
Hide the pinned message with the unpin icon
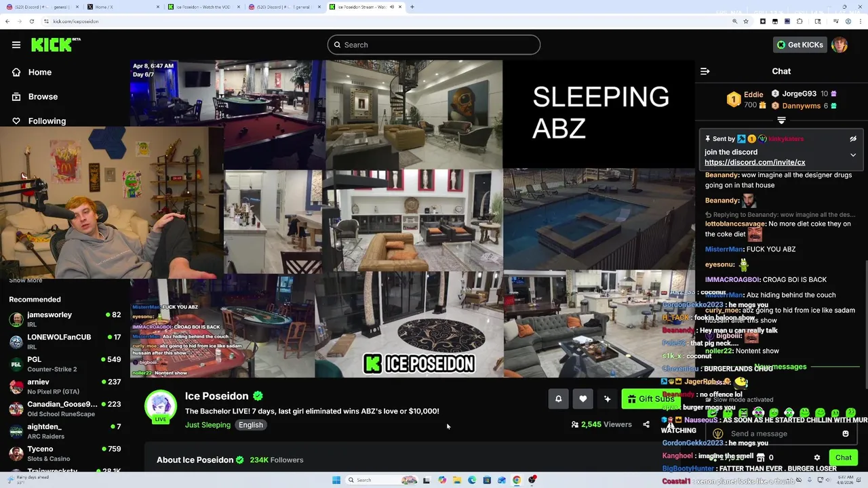853,139
